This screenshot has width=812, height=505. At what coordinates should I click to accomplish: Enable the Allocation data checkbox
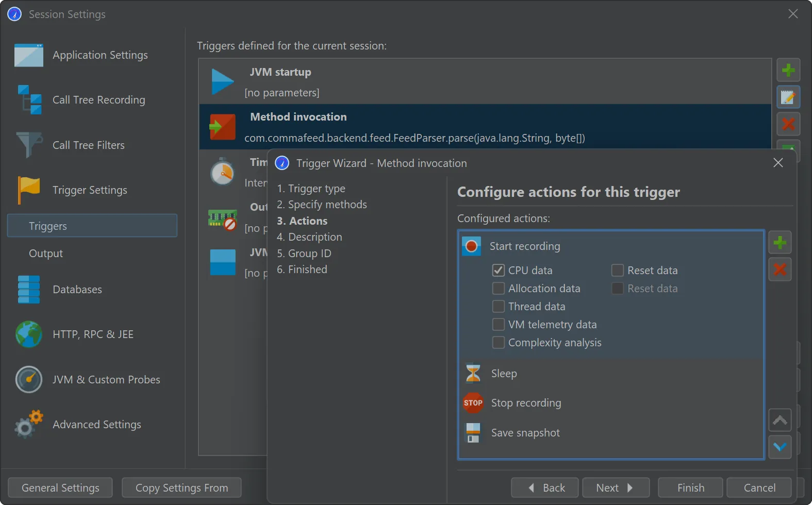499,289
